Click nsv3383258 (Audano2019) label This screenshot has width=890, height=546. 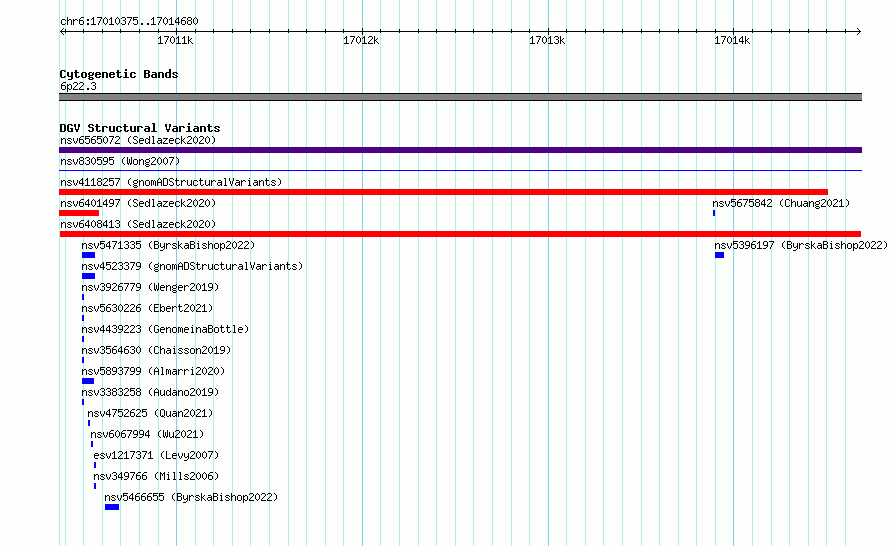coord(150,392)
